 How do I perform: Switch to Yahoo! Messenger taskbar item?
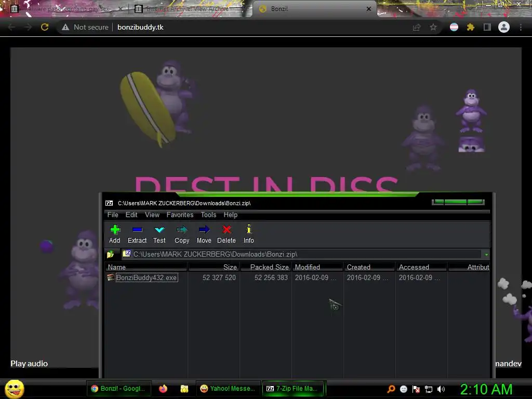(228, 389)
